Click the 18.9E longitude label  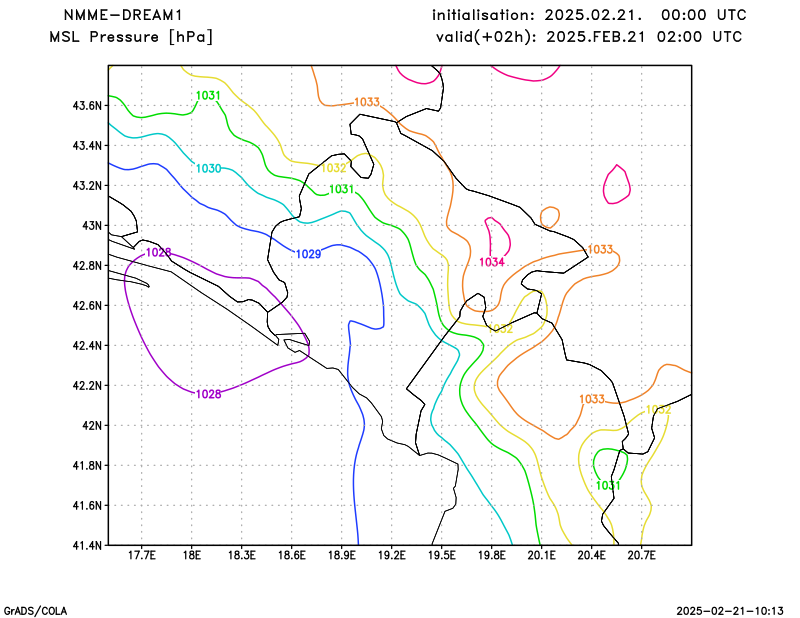click(342, 555)
